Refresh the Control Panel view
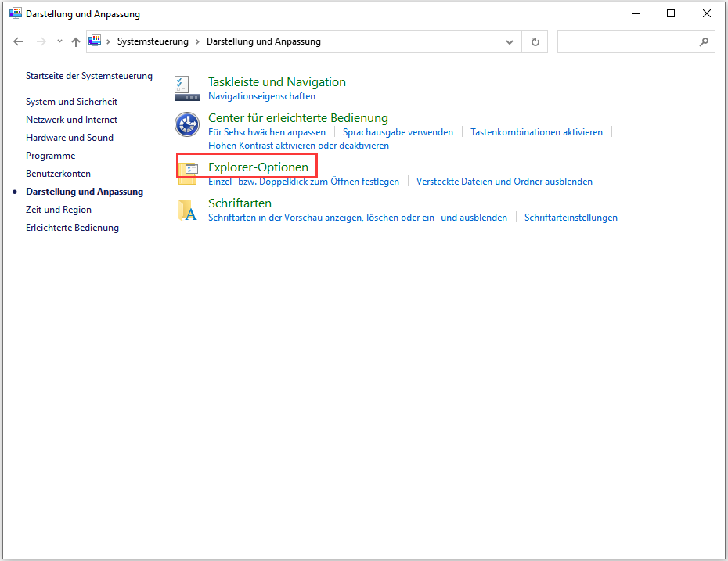 click(x=535, y=41)
